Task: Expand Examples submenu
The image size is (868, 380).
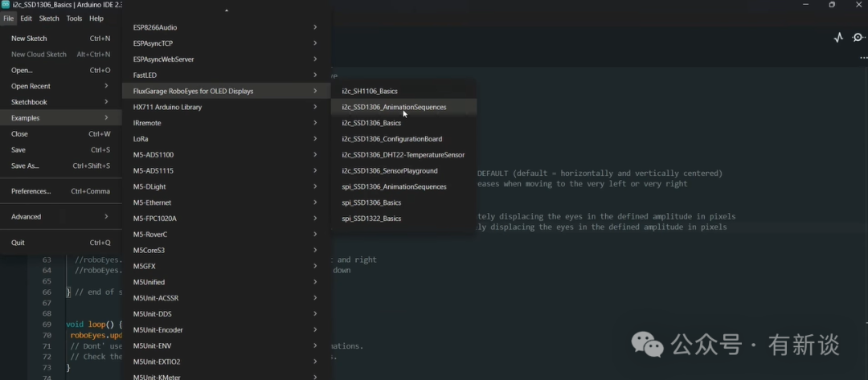Action: click(61, 118)
